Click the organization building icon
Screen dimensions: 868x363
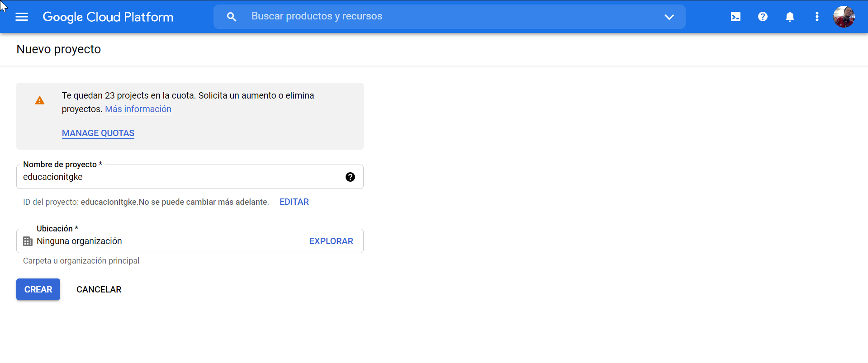point(28,241)
